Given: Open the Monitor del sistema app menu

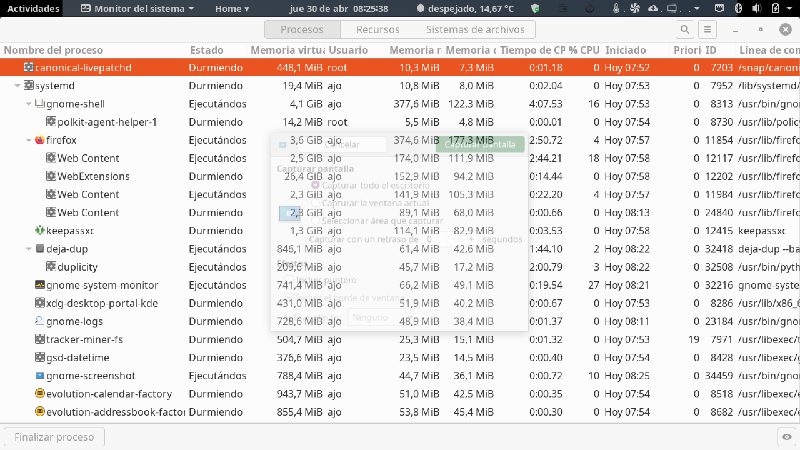Looking at the screenshot, I should coord(138,8).
